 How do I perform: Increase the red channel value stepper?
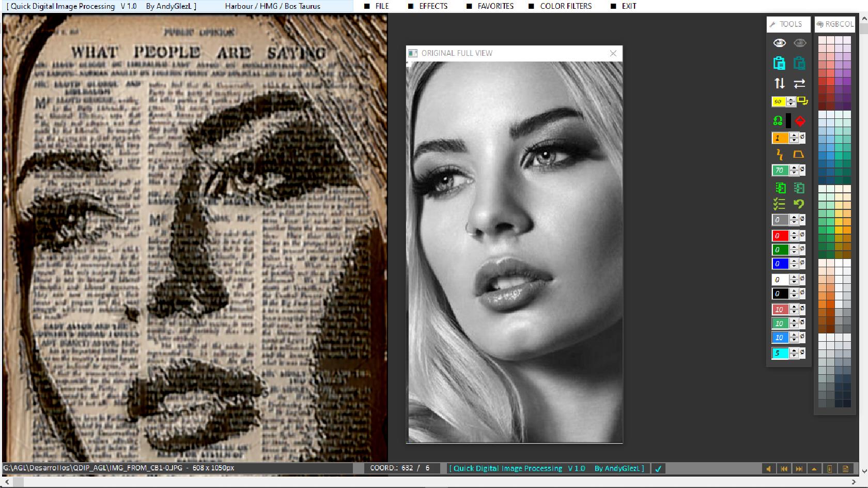click(794, 233)
